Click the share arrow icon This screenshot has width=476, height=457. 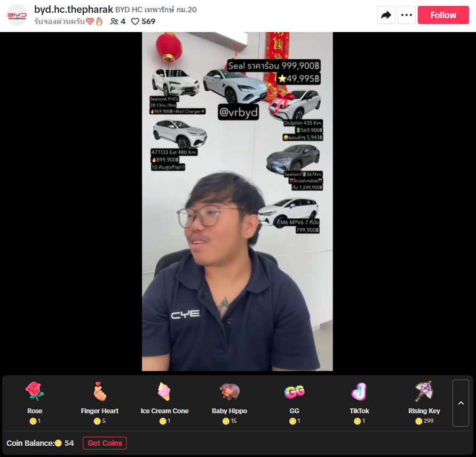point(386,15)
